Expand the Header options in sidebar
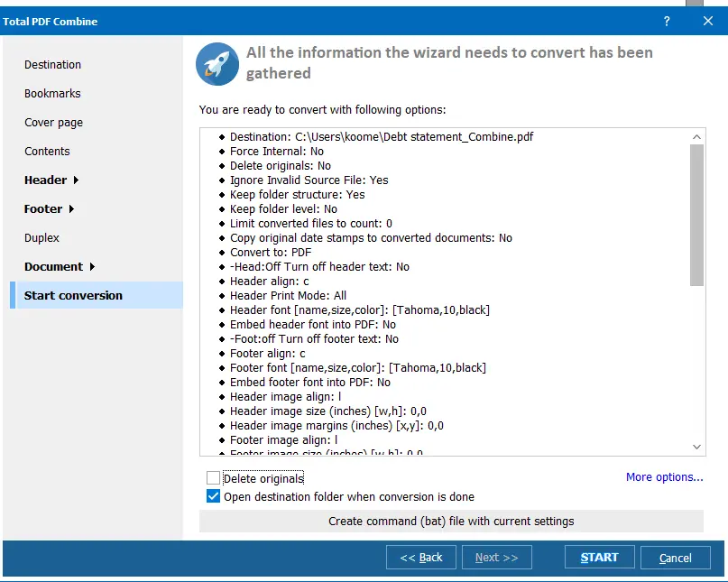728x582 pixels. pos(45,180)
